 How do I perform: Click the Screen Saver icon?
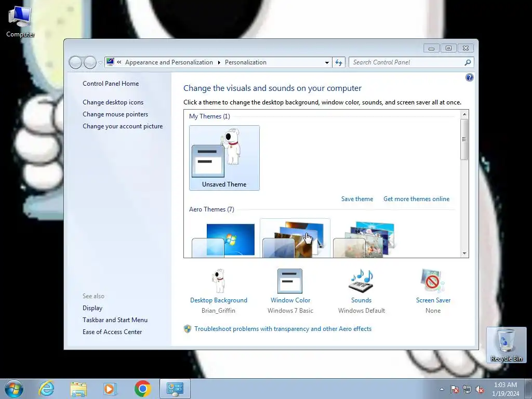(433, 281)
